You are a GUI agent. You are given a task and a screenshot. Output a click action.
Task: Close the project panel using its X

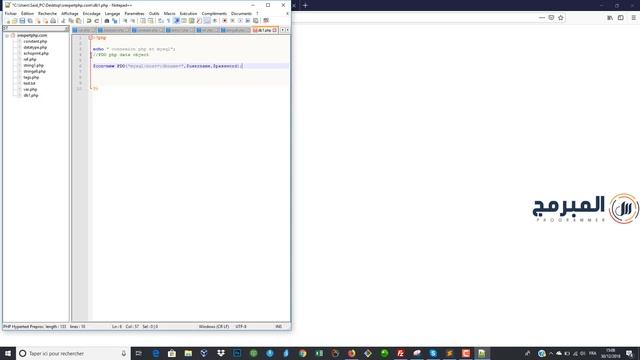[x=67, y=29]
